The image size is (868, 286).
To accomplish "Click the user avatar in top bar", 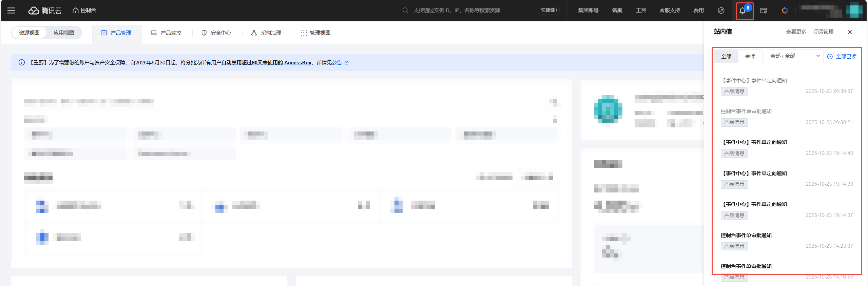I will (854, 11).
